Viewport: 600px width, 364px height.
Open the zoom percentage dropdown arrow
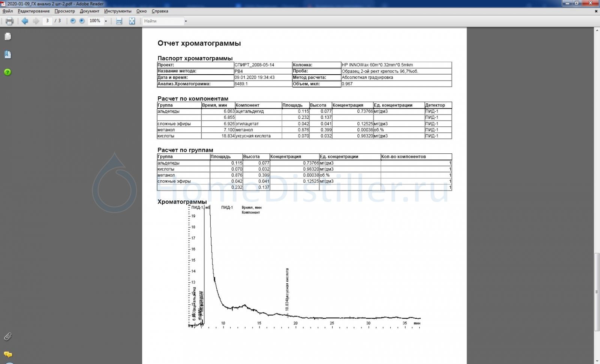pyautogui.click(x=106, y=21)
